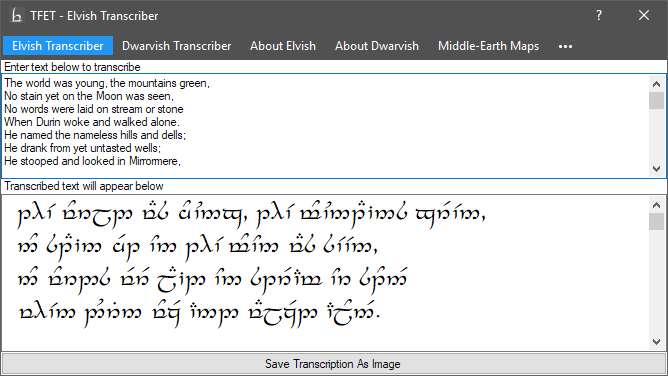Image resolution: width=668 pixels, height=376 pixels.
Task: Click the transcription scrollbar down arrow
Action: (x=656, y=342)
